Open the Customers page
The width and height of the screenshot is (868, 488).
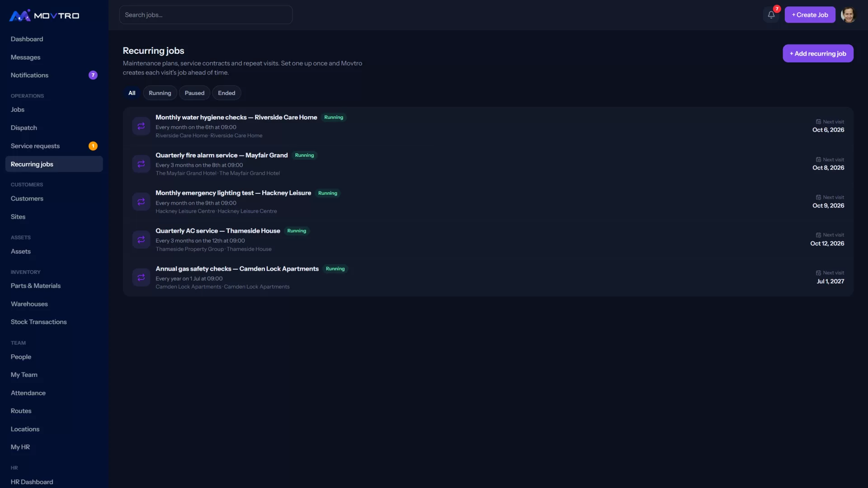coord(54,198)
